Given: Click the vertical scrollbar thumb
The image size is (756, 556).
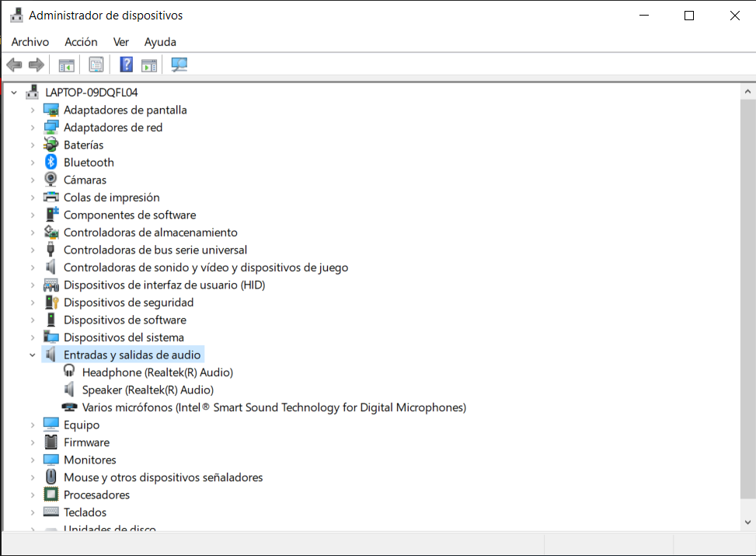Looking at the screenshot, I should [747, 299].
